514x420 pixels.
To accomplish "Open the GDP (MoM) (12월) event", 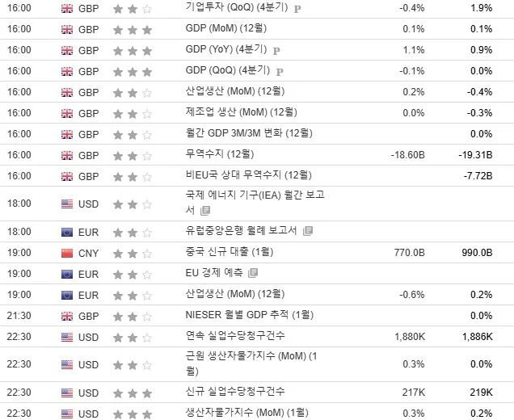I will click(x=226, y=28).
